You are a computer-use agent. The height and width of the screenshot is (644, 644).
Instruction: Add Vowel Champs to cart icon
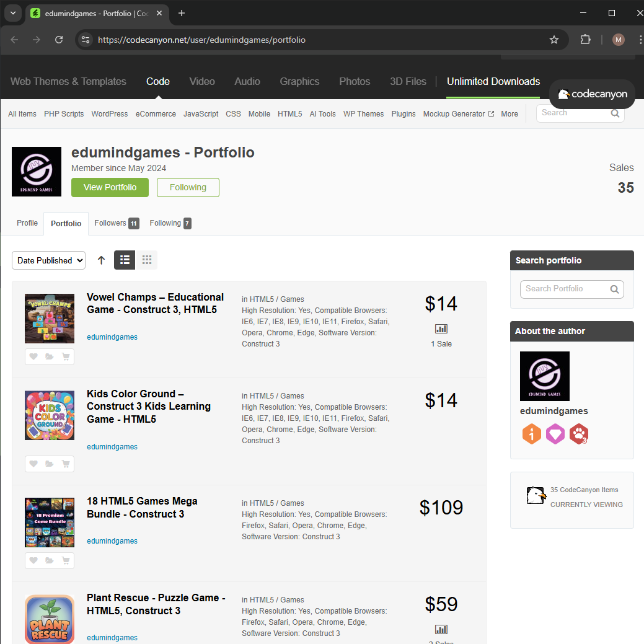pos(66,356)
